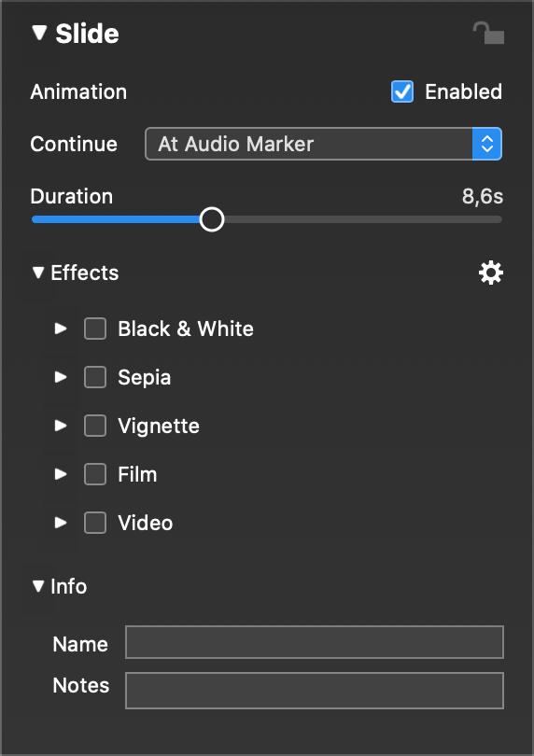Image resolution: width=534 pixels, height=756 pixels.
Task: Enable the Black & White effect checkbox
Action: click(x=95, y=329)
